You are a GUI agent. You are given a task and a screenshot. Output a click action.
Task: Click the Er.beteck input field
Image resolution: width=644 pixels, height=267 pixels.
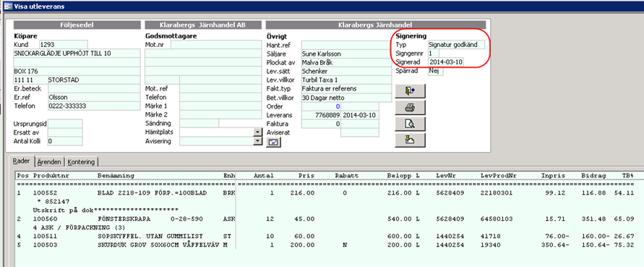[94, 88]
